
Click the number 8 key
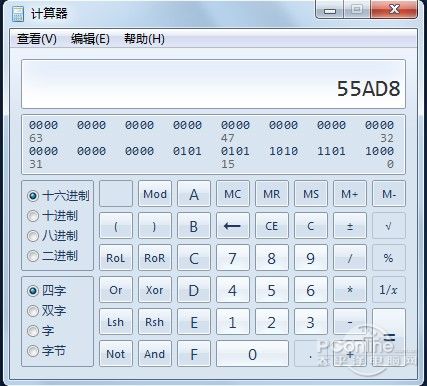click(x=272, y=258)
